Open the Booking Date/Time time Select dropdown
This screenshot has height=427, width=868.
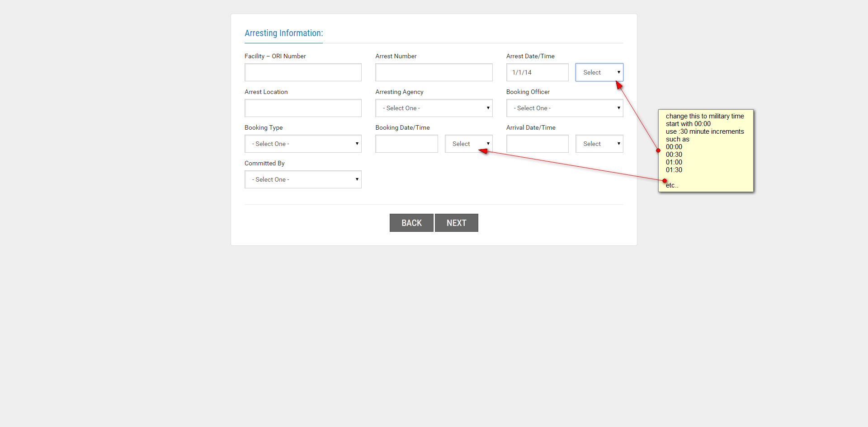[468, 144]
